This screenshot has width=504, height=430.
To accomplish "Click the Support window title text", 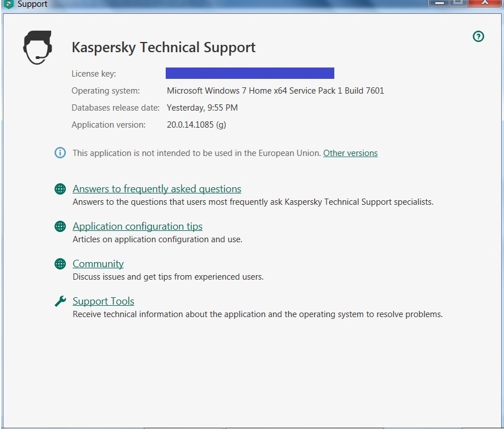I will click(x=32, y=4).
